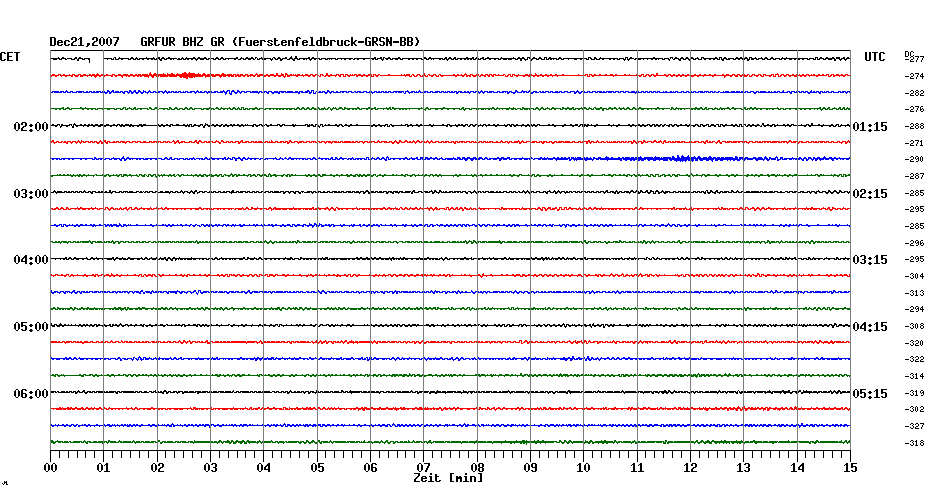Click the DC offset value -304
Viewport: 930px width, 494px height.
click(915, 276)
